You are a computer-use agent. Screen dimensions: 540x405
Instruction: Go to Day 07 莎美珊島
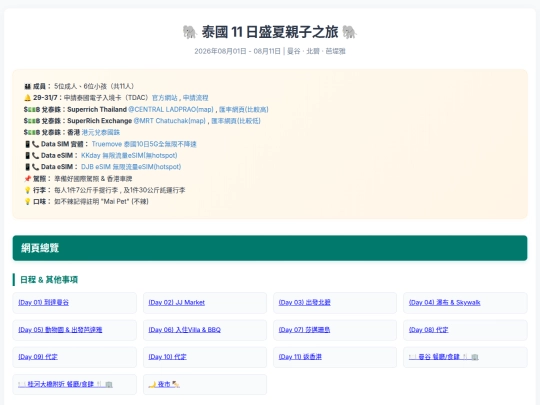coord(304,330)
